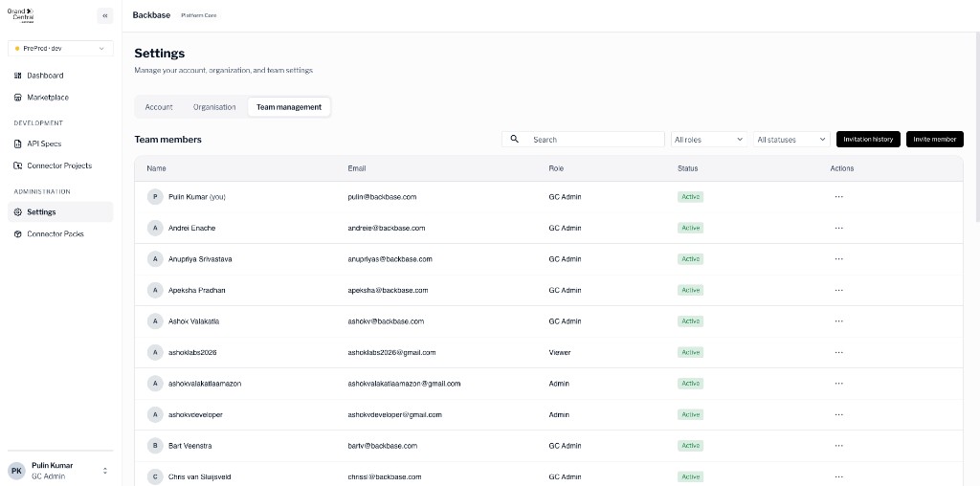Image resolution: width=980 pixels, height=486 pixels.
Task: Click the Connector Packs icon
Action: coord(17,233)
